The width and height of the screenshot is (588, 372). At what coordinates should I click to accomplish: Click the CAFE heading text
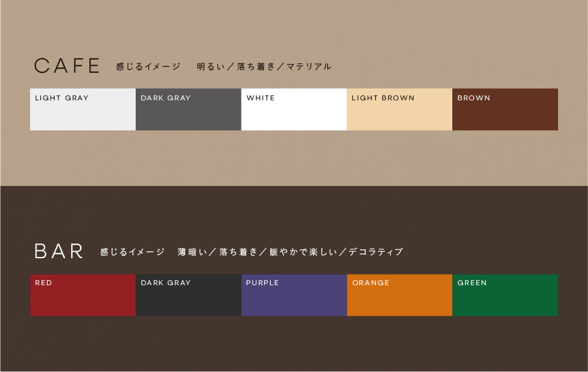67,66
